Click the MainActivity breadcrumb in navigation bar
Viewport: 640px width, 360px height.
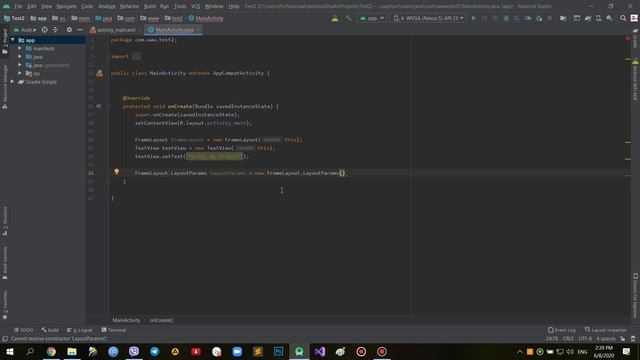click(206, 18)
